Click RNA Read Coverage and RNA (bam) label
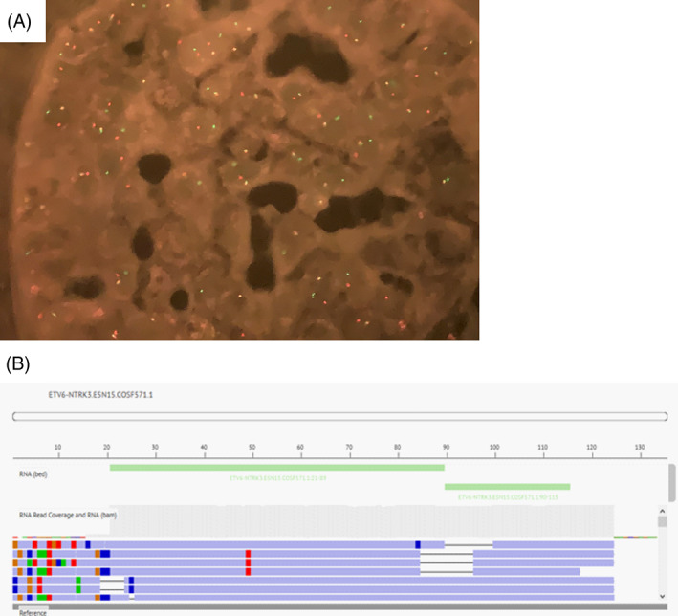Screen dimensions: 678x616 (61, 514)
